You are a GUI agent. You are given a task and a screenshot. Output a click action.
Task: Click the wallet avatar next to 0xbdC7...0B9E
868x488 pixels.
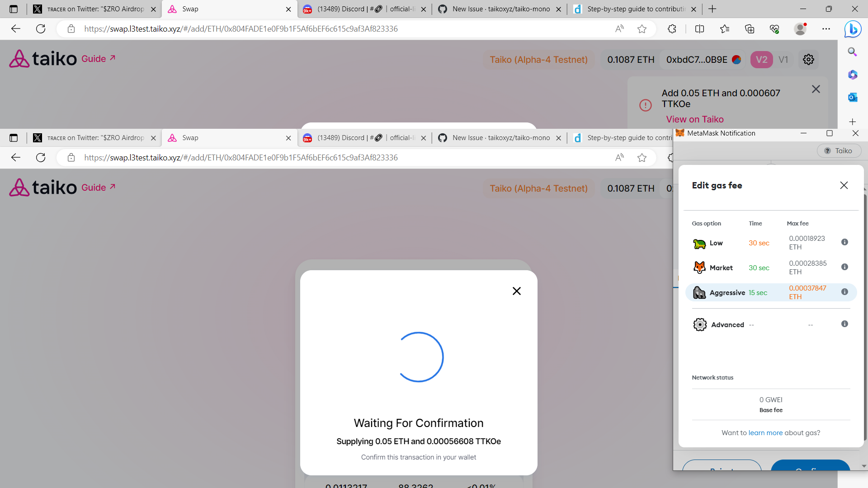[736, 59]
